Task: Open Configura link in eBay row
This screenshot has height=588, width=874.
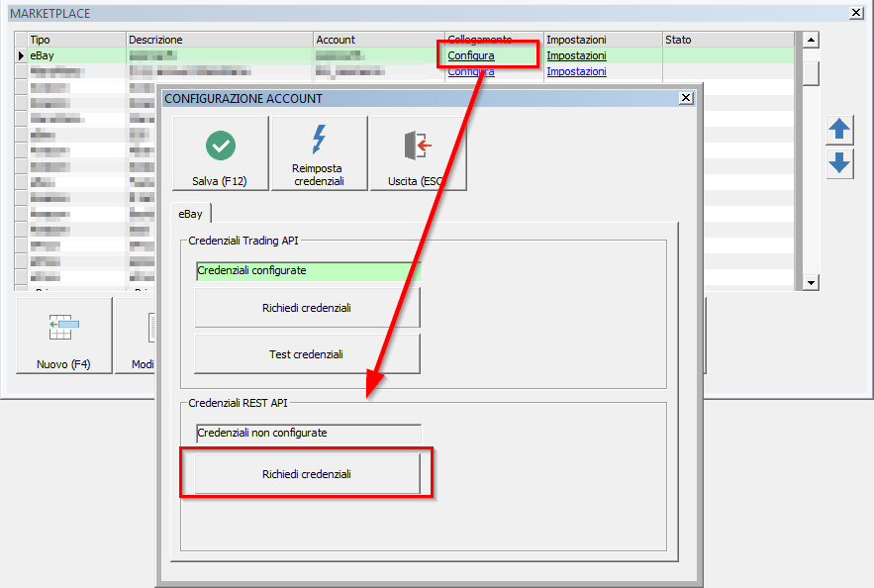Action: (x=471, y=55)
